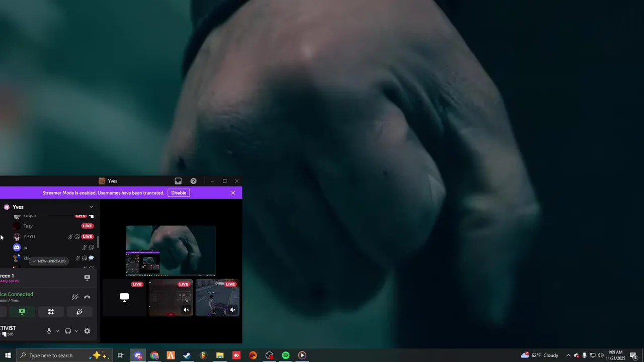Open microphone input options chevron

point(57,331)
